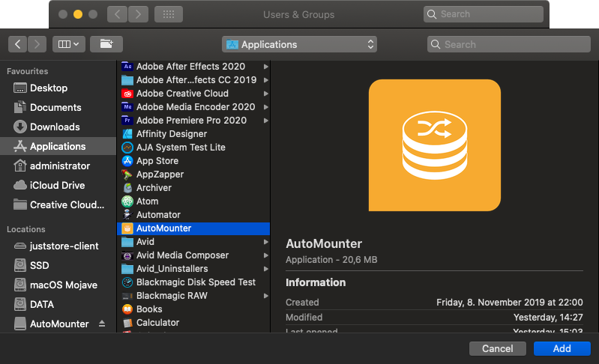Click the large AutoMounter preview icon
Viewport: 599px width, 364px height.
coord(435,145)
